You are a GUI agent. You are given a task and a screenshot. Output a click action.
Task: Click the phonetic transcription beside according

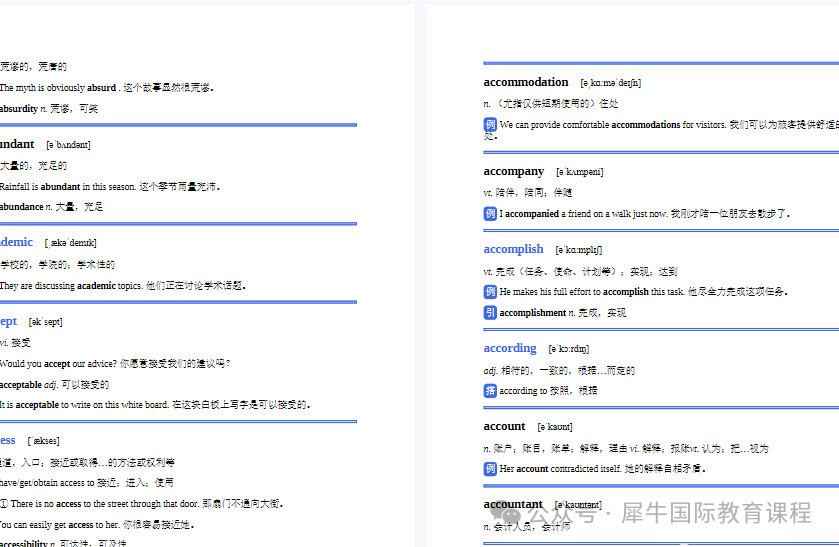coord(569,349)
